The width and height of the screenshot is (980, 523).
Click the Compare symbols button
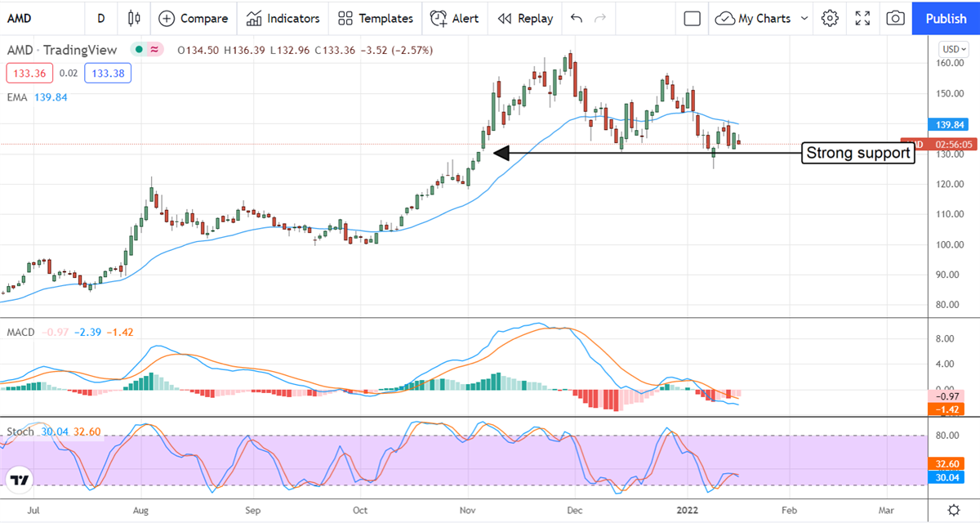tap(194, 18)
